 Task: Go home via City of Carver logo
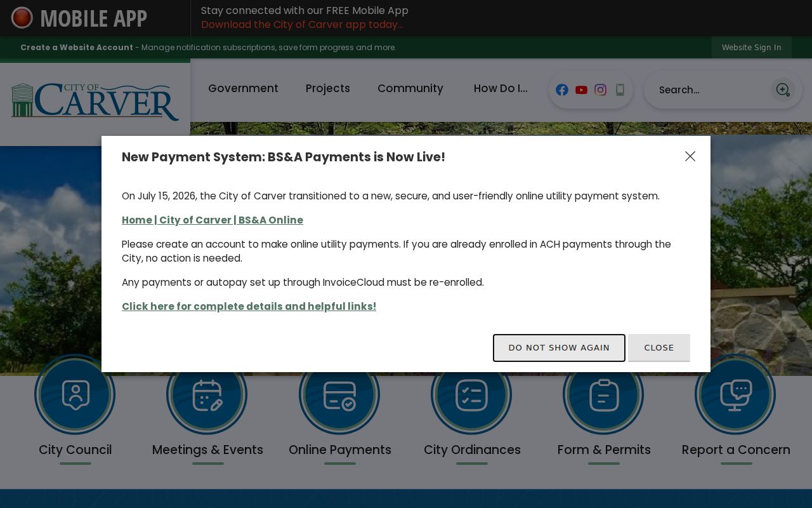[95, 102]
